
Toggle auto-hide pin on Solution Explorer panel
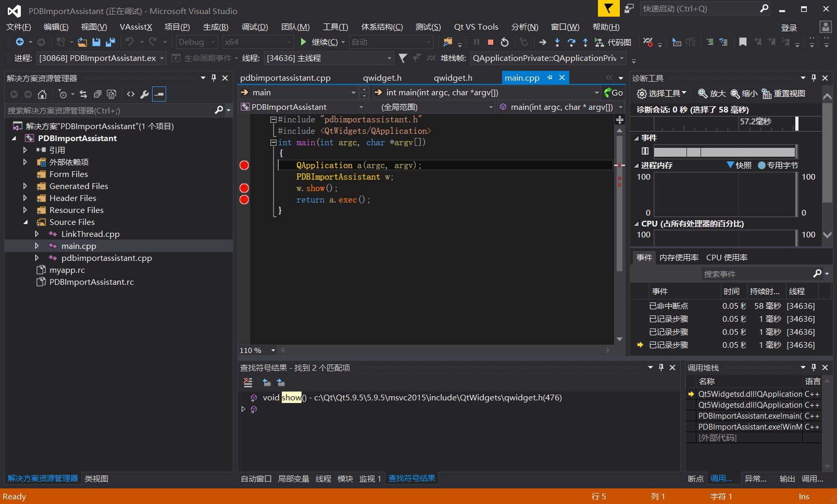click(214, 78)
